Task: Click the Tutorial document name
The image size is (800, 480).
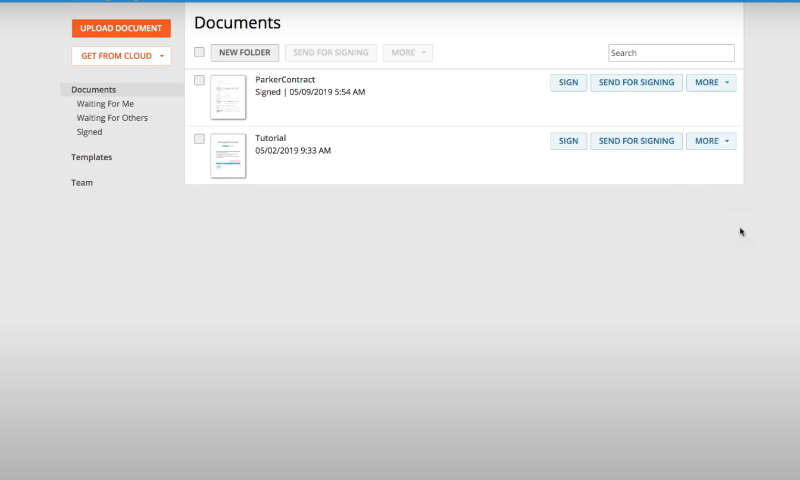Action: tap(270, 138)
